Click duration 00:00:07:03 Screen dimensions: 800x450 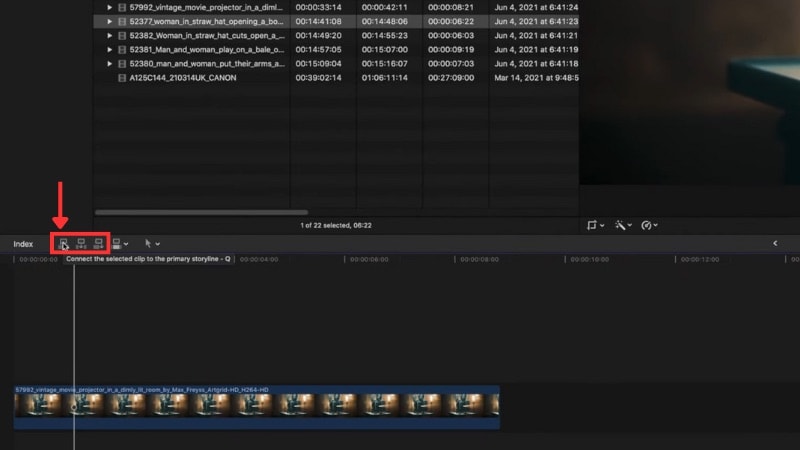(451, 64)
